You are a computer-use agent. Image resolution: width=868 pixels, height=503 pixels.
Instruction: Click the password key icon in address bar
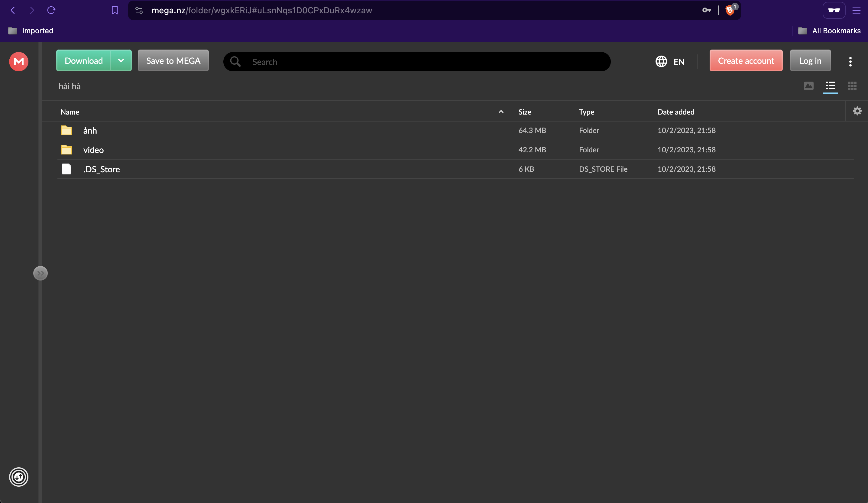click(x=706, y=10)
